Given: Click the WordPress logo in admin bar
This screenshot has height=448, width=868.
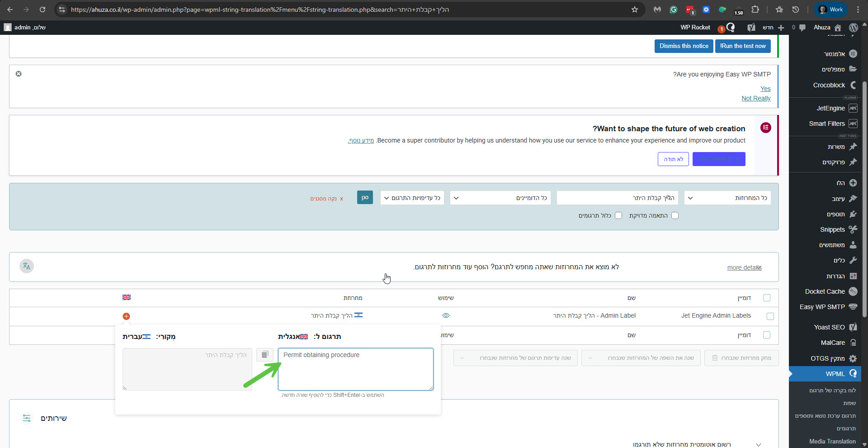Looking at the screenshot, I should [853, 28].
